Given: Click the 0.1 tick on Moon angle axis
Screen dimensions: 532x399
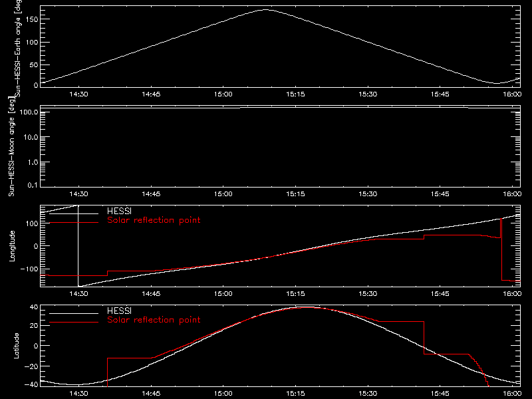Looking at the screenshot, I should click(x=33, y=185).
